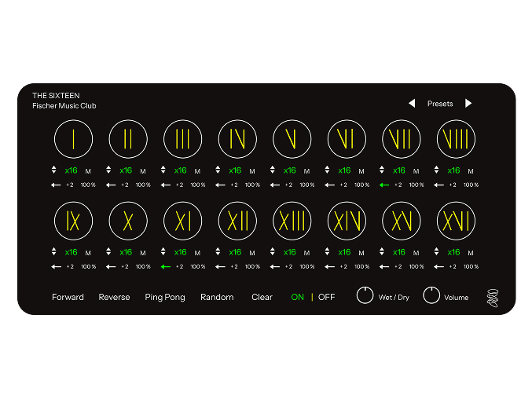Viewport: 532px width, 399px height.
Task: Click the up/down stepper under step XIV
Action: coord(327,251)
